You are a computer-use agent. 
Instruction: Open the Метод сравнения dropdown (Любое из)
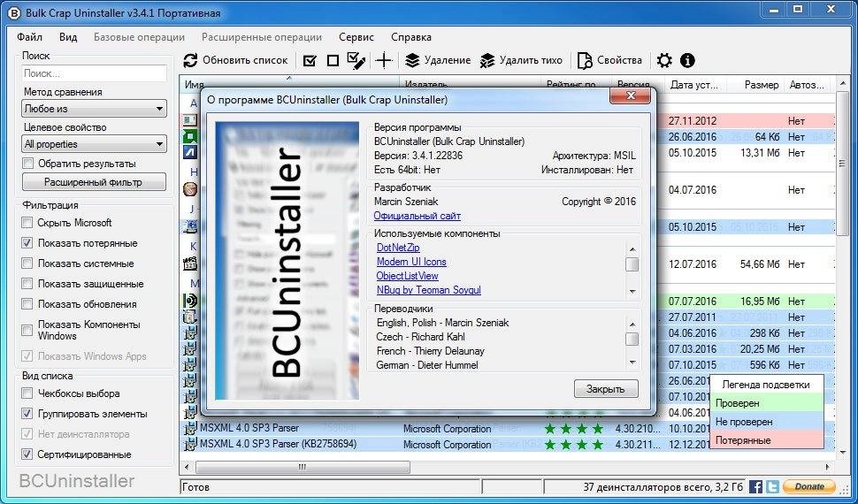(x=94, y=109)
